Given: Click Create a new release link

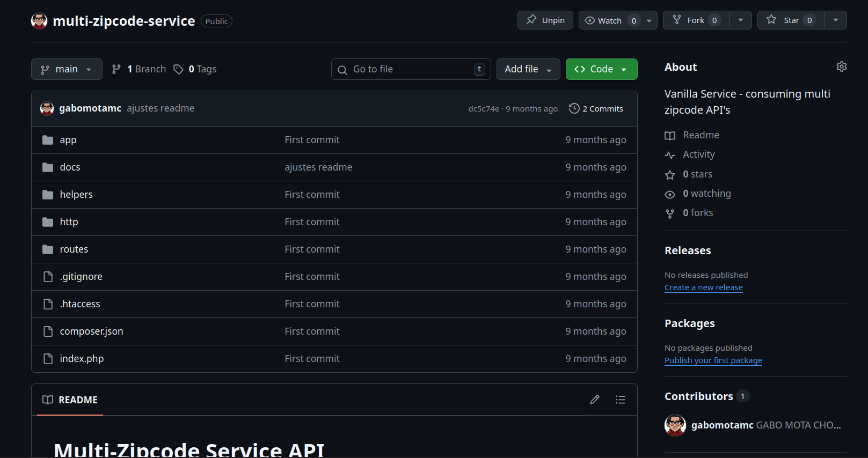Looking at the screenshot, I should [703, 287].
